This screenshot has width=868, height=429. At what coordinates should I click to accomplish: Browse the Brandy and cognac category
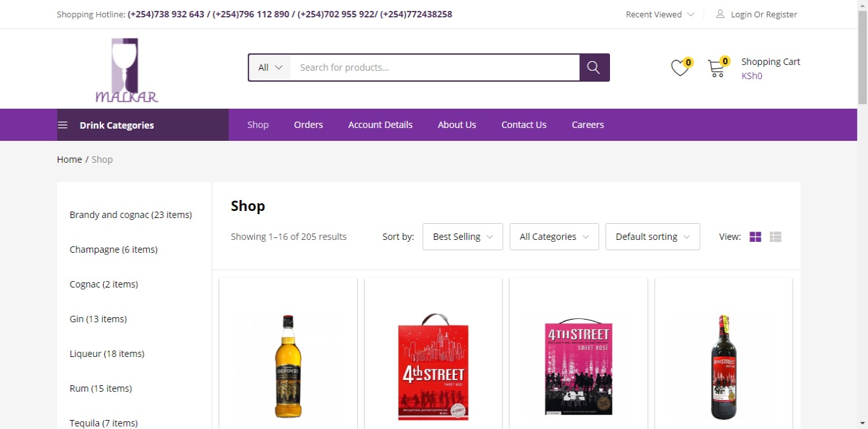coord(131,215)
